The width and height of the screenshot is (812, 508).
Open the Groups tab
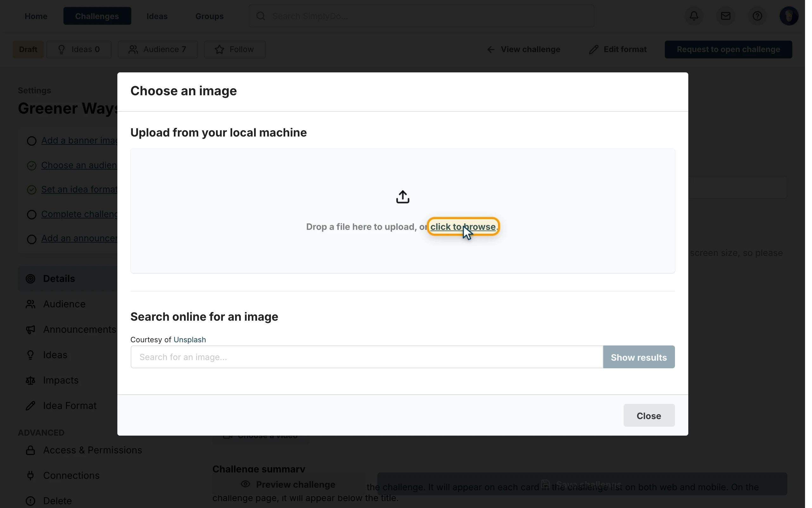pyautogui.click(x=209, y=16)
